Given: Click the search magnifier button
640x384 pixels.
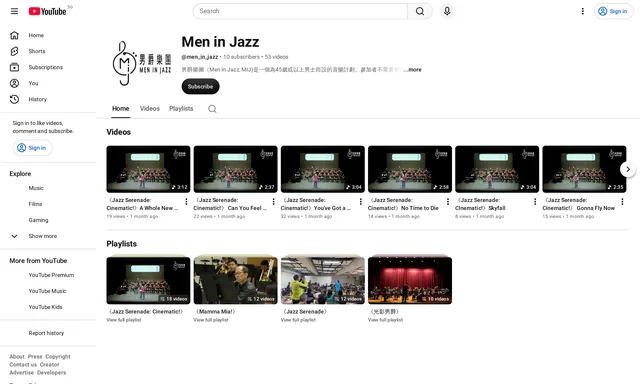Looking at the screenshot, I should [420, 11].
